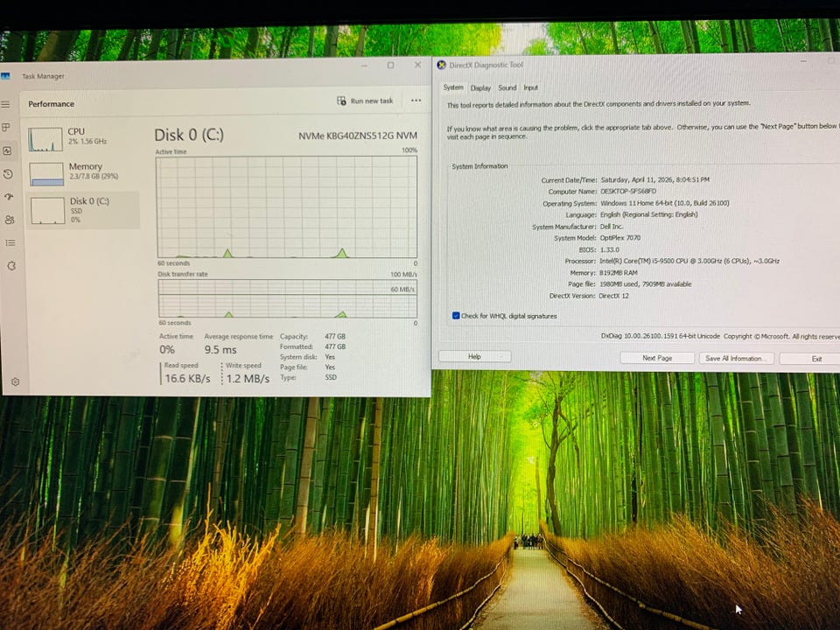Click the Memory 8192MB RAM value
The height and width of the screenshot is (630, 840).
tap(619, 273)
